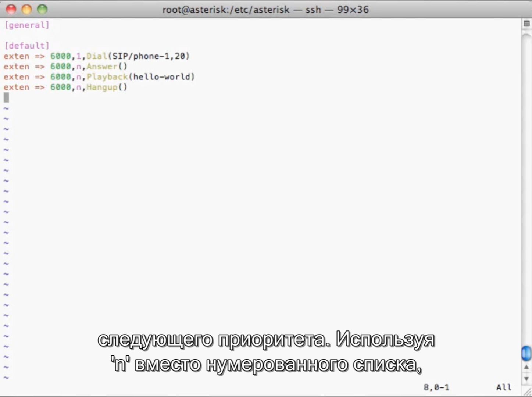Click the scrollbar's up arrow
Image resolution: width=532 pixels, height=397 pixels.
pyautogui.click(x=526, y=367)
